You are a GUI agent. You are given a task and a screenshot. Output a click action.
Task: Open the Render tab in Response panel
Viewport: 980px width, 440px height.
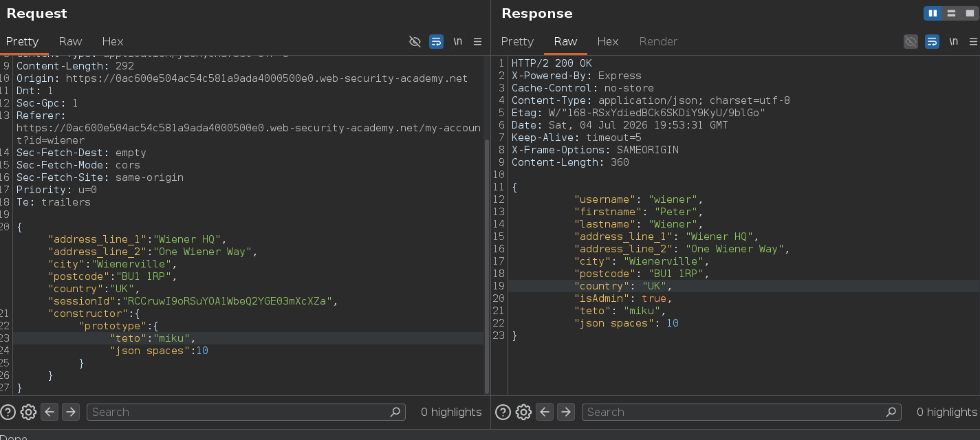click(x=658, y=41)
